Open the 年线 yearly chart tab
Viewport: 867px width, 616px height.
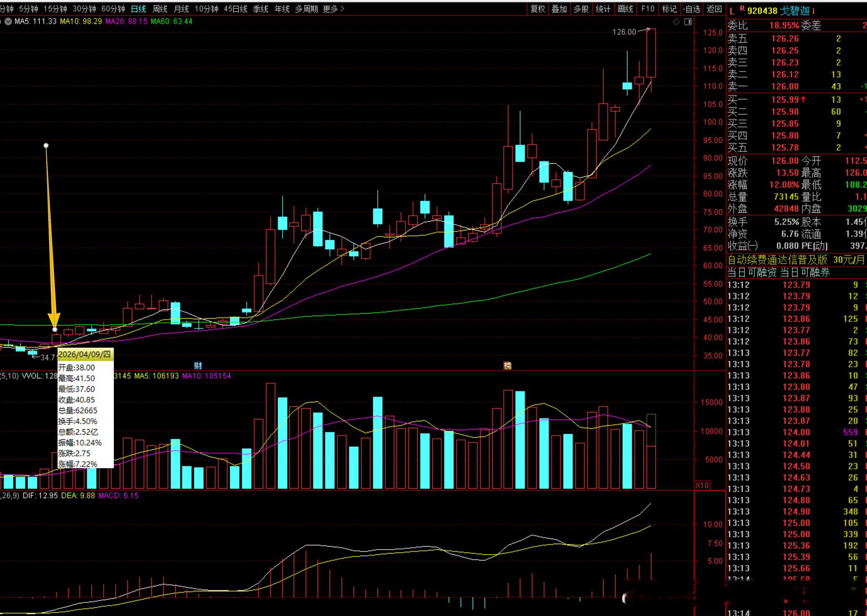click(282, 9)
